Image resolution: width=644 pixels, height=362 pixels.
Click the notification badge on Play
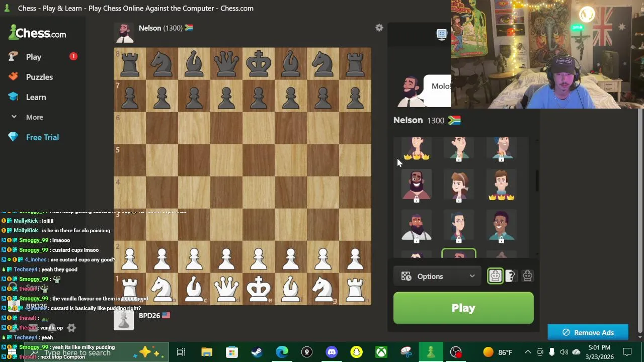pos(73,56)
